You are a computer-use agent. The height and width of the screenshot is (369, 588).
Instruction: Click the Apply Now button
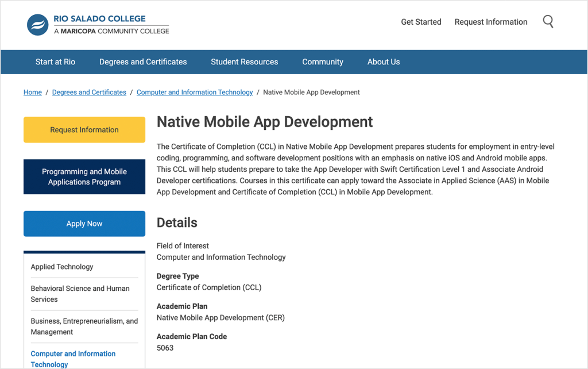pos(84,224)
